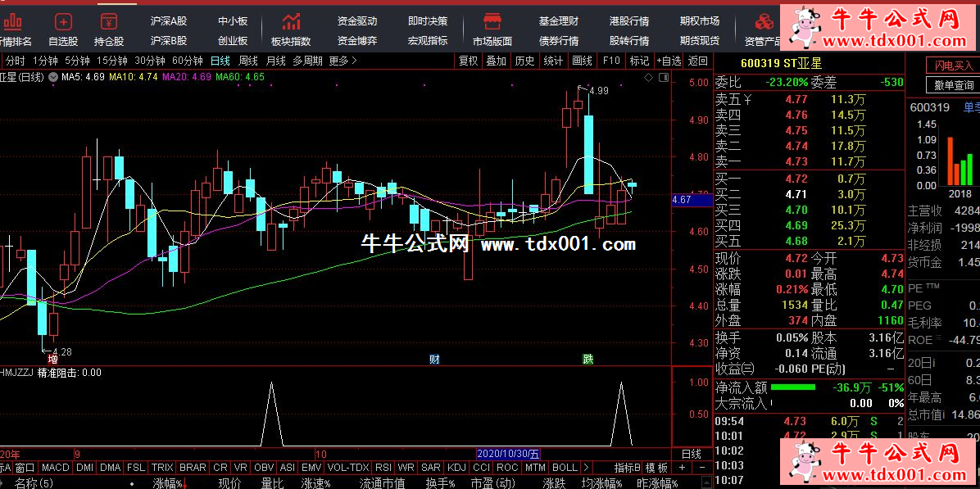Viewport: 980px width, 489px height.
Task: Open 持仓股 holdings icon
Action: (x=109, y=29)
